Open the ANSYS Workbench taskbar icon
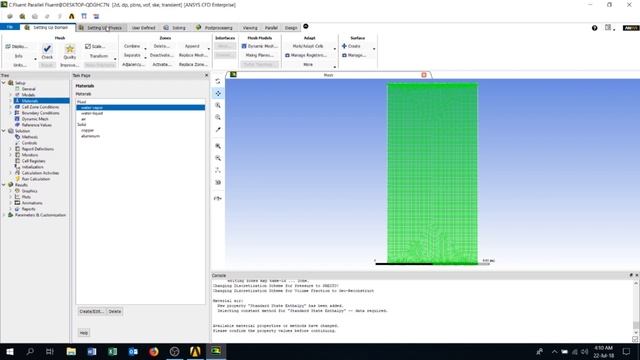This screenshot has height=360, width=640. point(195,351)
